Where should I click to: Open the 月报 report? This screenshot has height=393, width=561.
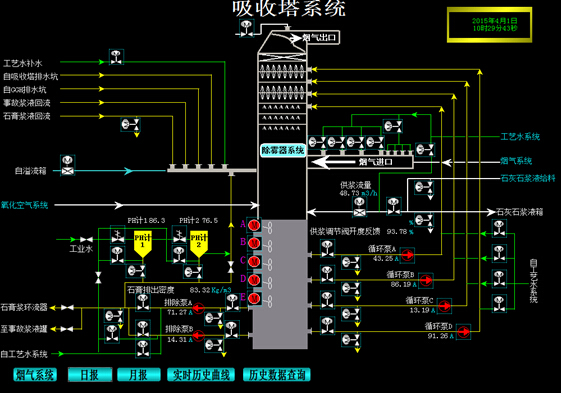[138, 375]
